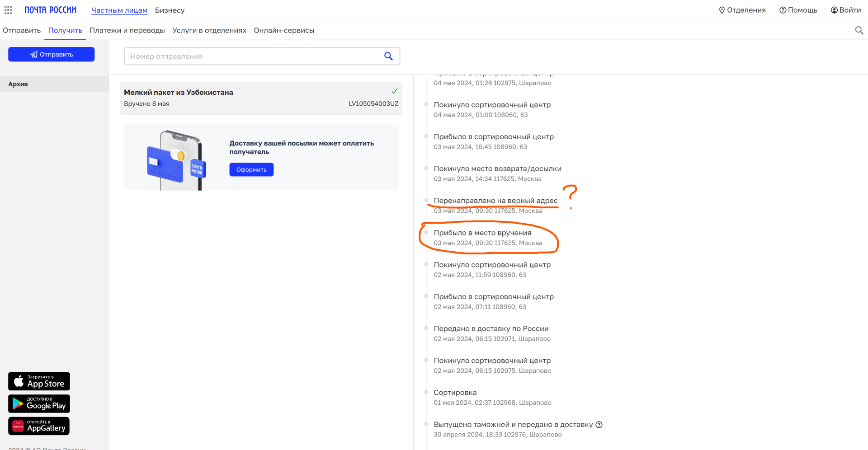Click the Вручено 8 мая status text

coord(146,103)
